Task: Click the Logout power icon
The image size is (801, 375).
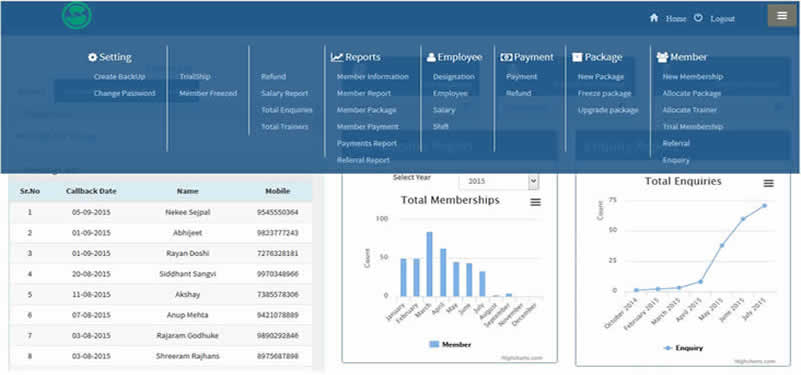Action: pos(698,18)
